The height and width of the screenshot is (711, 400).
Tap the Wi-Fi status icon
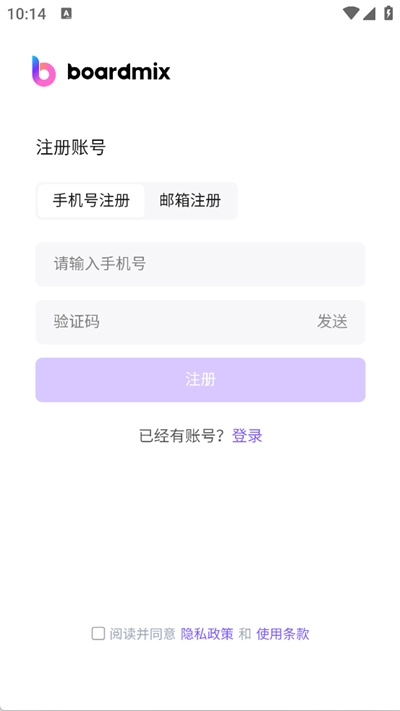(x=351, y=13)
